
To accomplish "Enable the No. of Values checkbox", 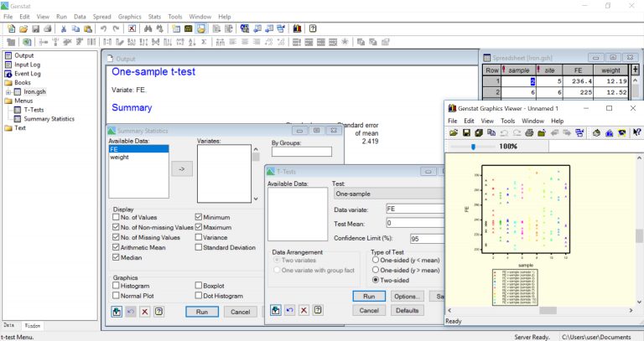I will tap(116, 217).
